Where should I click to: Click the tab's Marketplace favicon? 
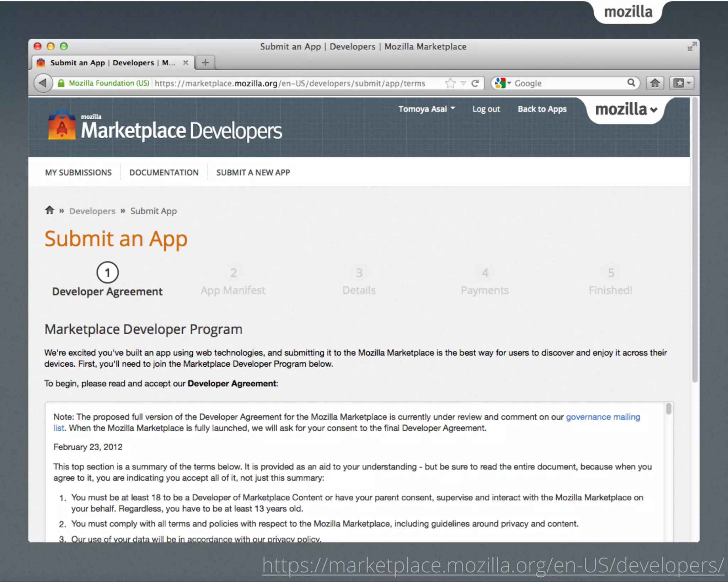coord(41,63)
